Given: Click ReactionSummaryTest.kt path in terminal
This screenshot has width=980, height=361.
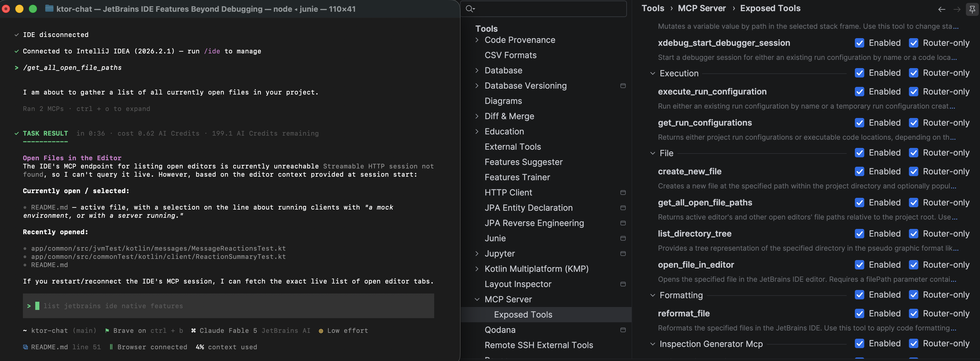Looking at the screenshot, I should [x=158, y=257].
